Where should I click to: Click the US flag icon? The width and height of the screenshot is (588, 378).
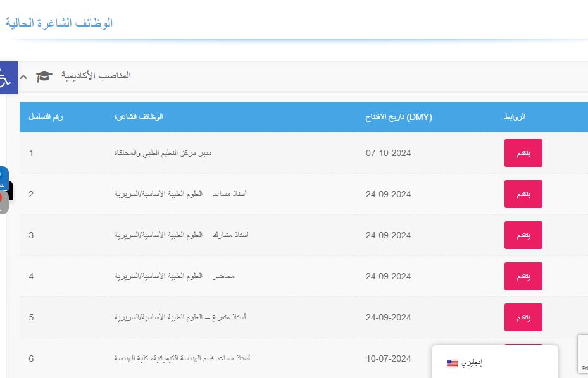pos(452,363)
